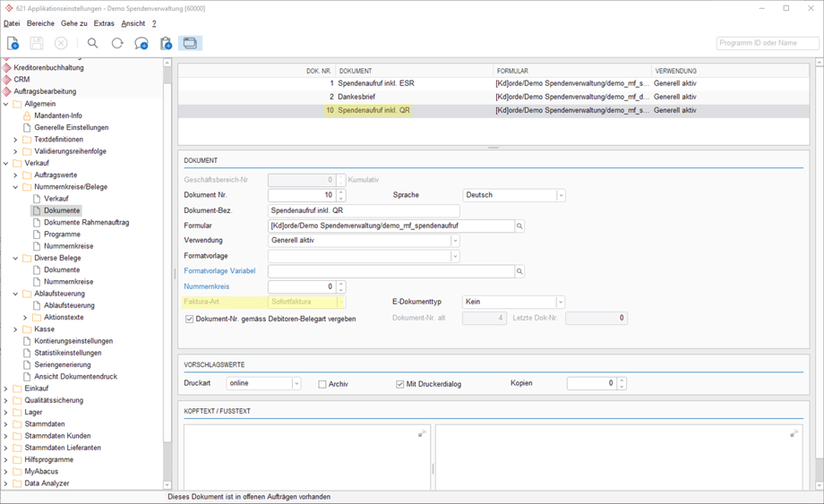This screenshot has height=504, width=824.
Task: Open Formatvorlage Variabel lookup magnifier
Action: coord(519,271)
